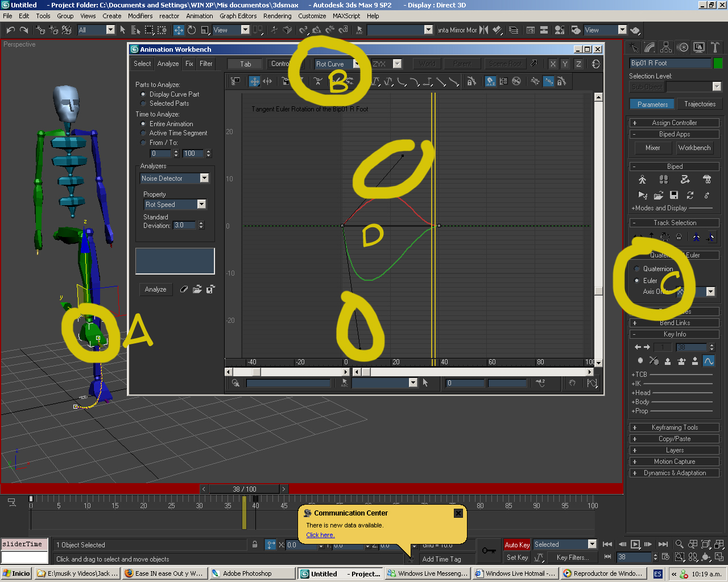Select the Selected Parts option
This screenshot has height=582, width=728.
click(x=143, y=103)
